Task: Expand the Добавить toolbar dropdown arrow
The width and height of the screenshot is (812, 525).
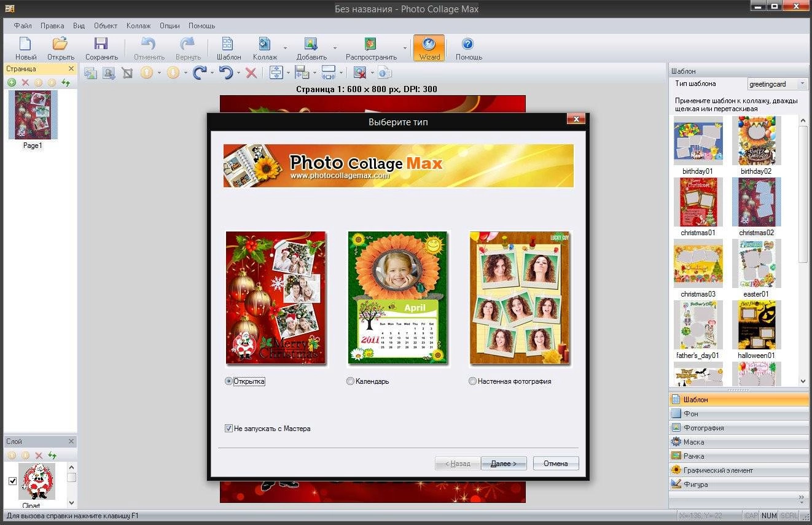Action: click(x=335, y=49)
